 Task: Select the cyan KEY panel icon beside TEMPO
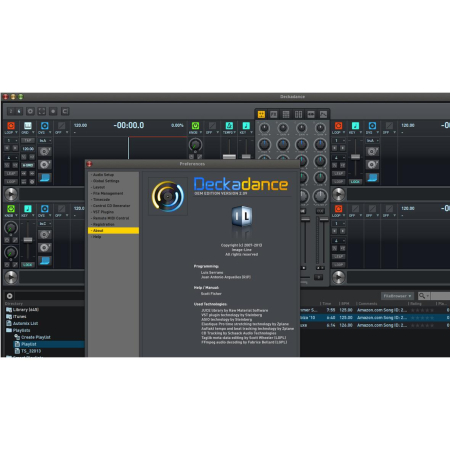point(246,126)
